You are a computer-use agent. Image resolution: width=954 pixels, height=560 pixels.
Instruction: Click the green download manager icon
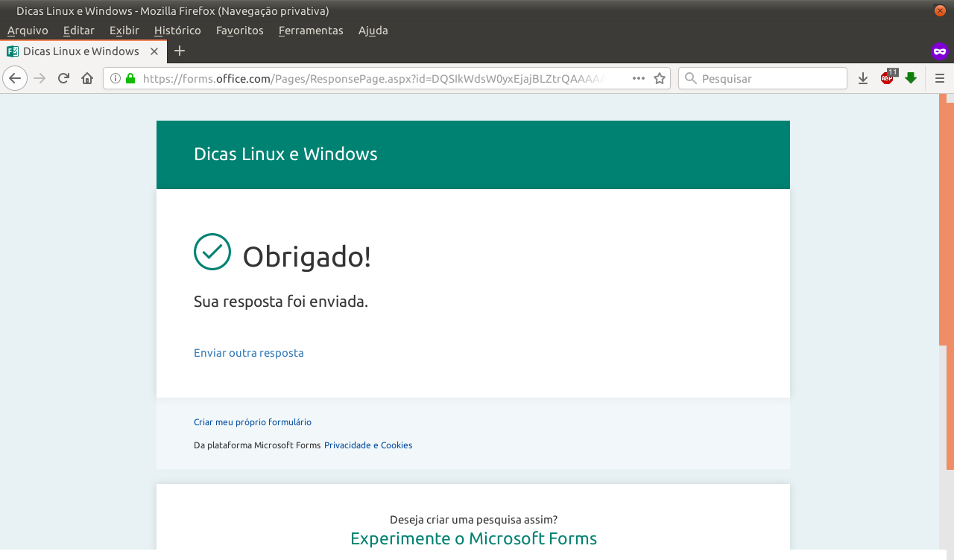911,77
